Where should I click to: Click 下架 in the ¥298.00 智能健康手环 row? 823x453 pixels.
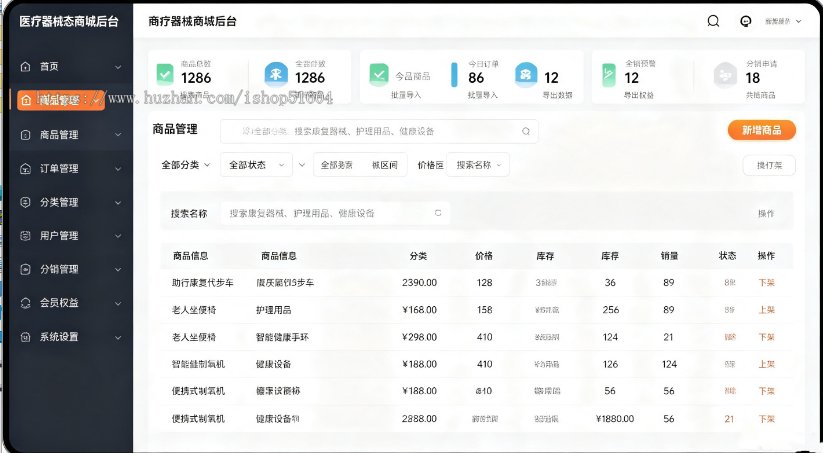pyautogui.click(x=766, y=337)
